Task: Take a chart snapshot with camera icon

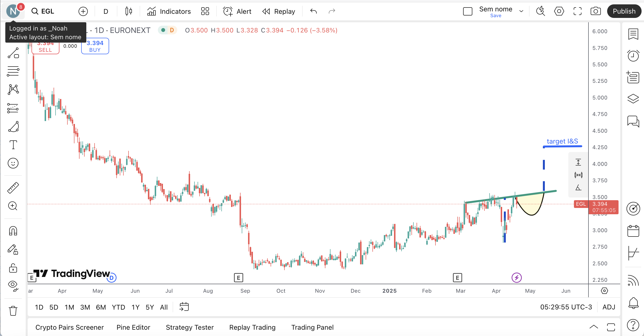Action: (596, 11)
